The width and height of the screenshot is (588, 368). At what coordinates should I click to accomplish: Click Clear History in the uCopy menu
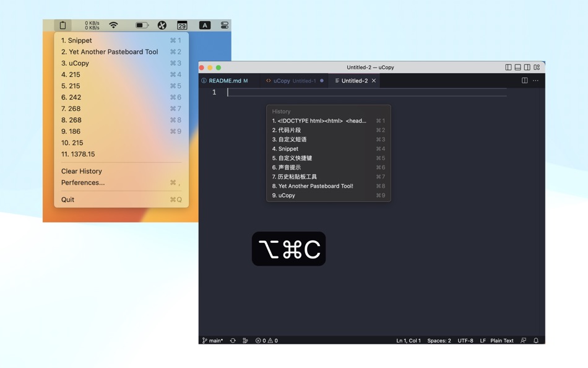coord(121,171)
